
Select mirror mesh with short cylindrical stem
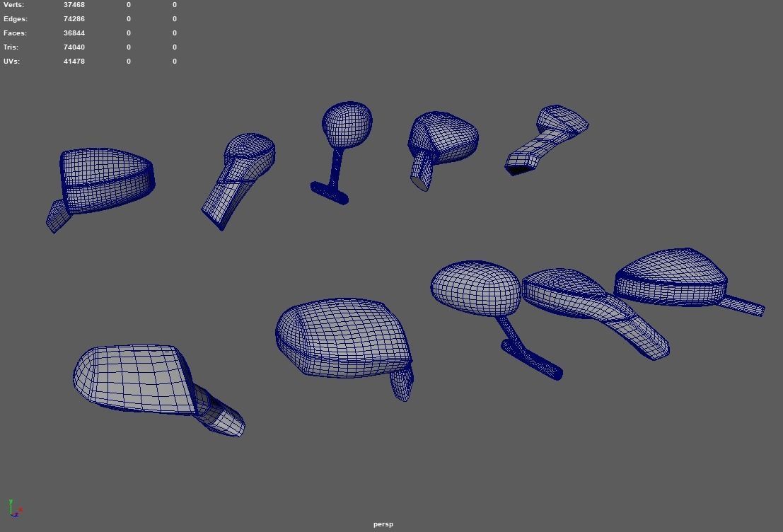(x=444, y=137)
